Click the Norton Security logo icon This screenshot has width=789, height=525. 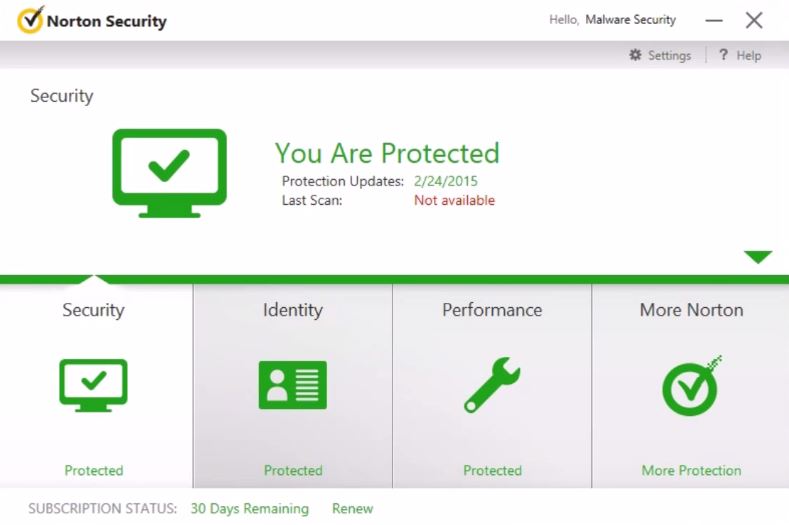pyautogui.click(x=31, y=20)
